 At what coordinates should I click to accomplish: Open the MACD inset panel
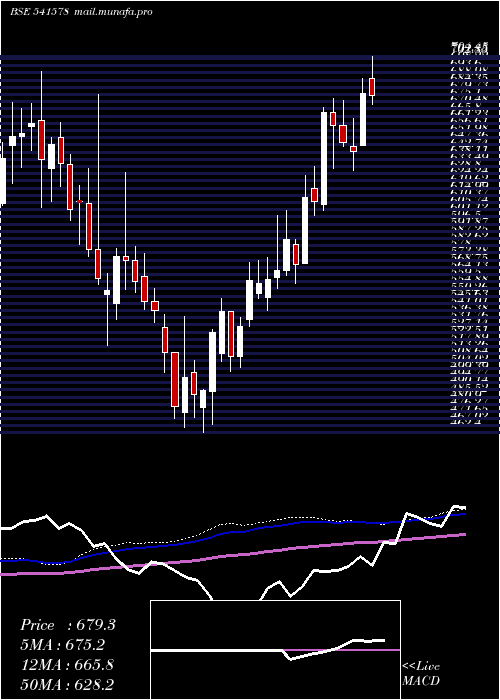(275, 650)
